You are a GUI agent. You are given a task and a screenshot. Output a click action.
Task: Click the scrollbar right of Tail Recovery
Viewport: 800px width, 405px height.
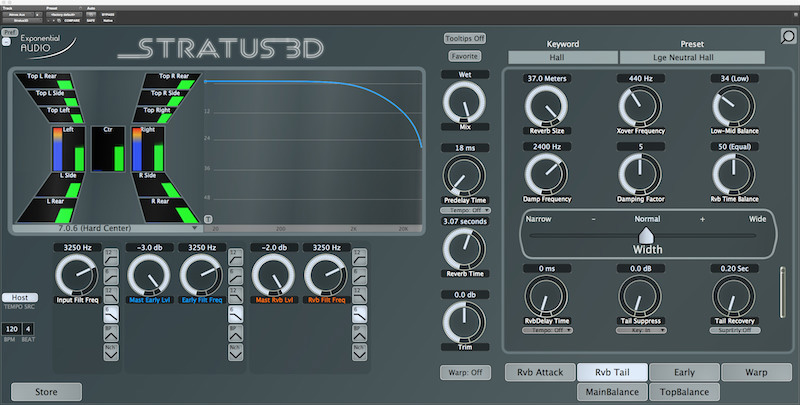[783, 292]
